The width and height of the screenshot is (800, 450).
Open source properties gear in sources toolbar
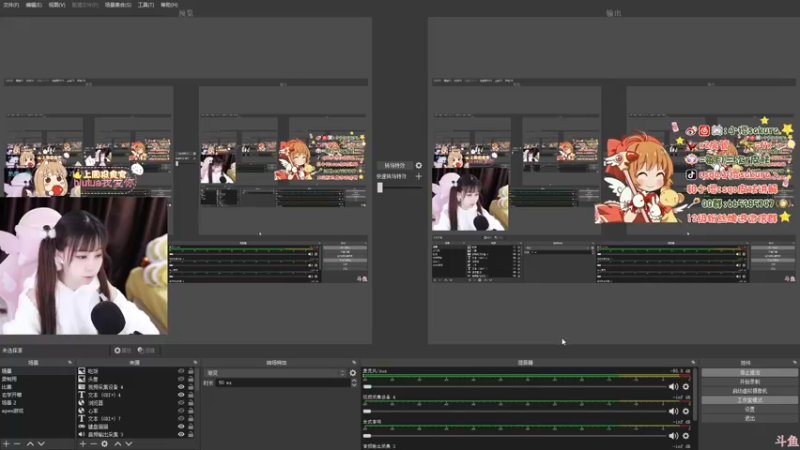pyautogui.click(x=105, y=444)
